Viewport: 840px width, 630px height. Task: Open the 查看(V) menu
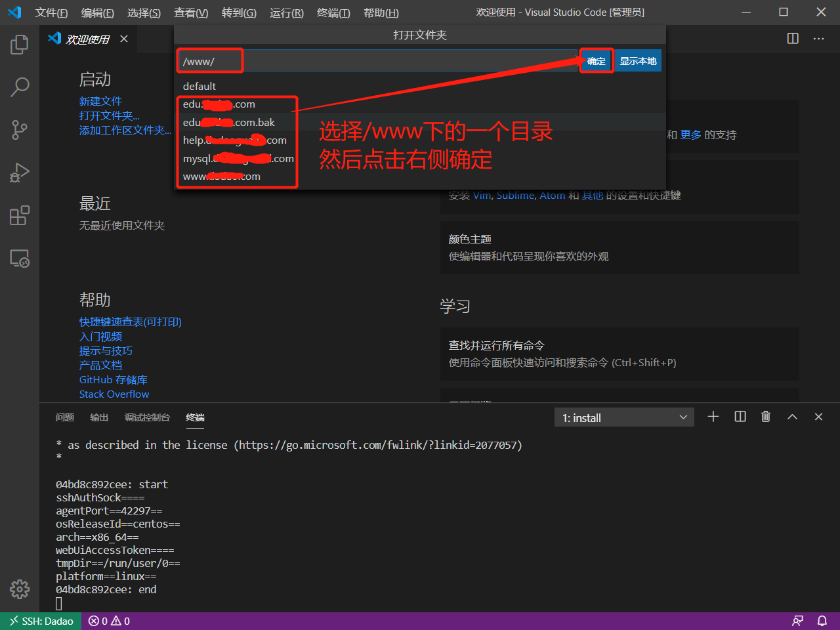191,13
